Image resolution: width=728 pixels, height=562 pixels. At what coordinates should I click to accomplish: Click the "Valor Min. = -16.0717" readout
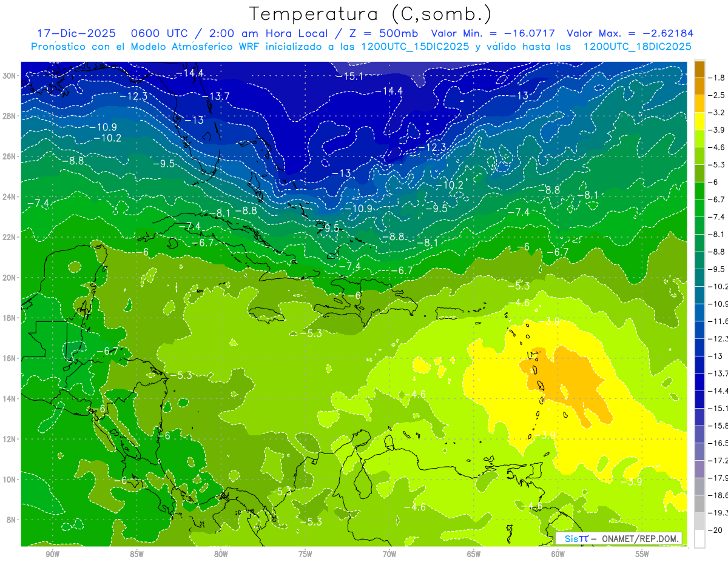493,33
